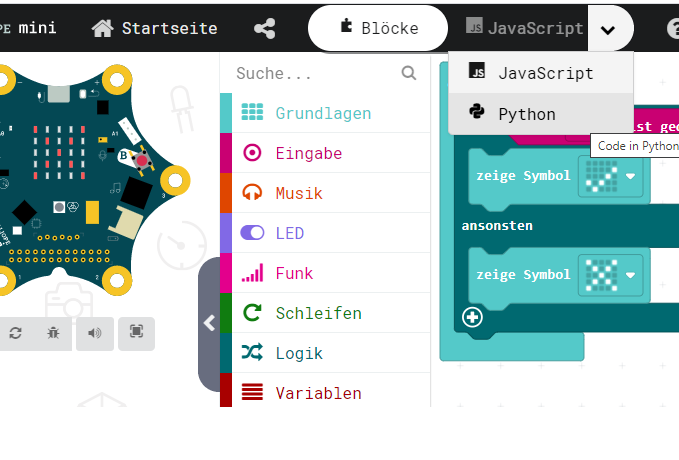Click the Suche search field
This screenshot has height=460, width=679.
pyautogui.click(x=310, y=73)
